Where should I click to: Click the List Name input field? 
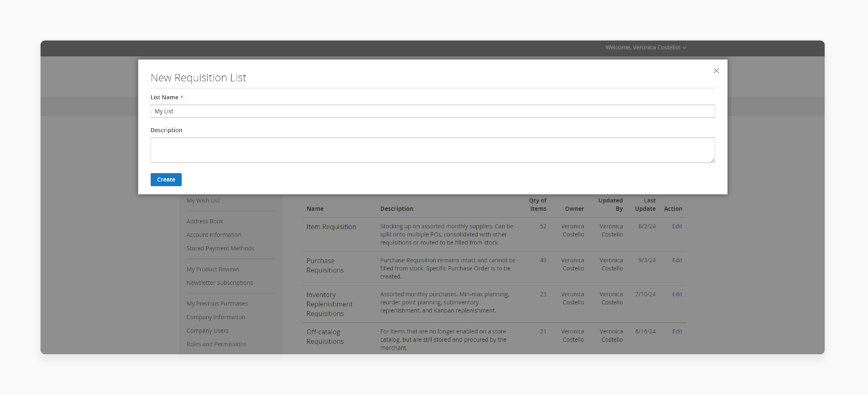click(432, 111)
